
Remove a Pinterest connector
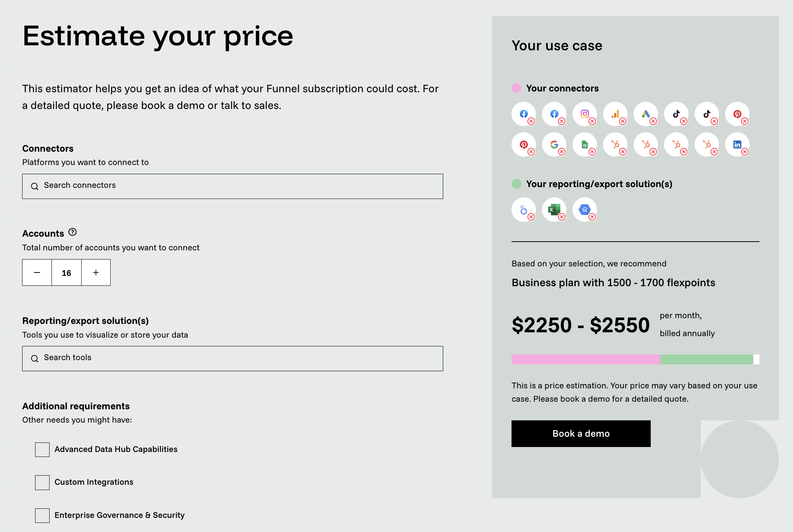pyautogui.click(x=745, y=121)
